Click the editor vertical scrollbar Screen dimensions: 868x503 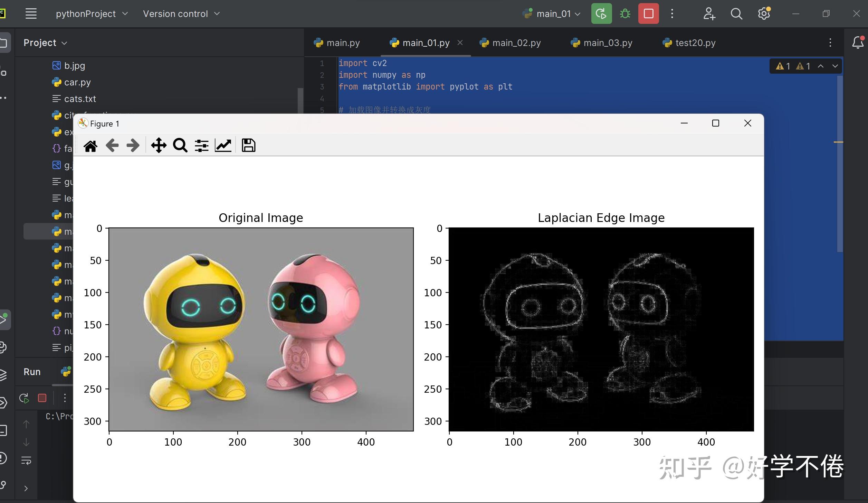tap(840, 164)
